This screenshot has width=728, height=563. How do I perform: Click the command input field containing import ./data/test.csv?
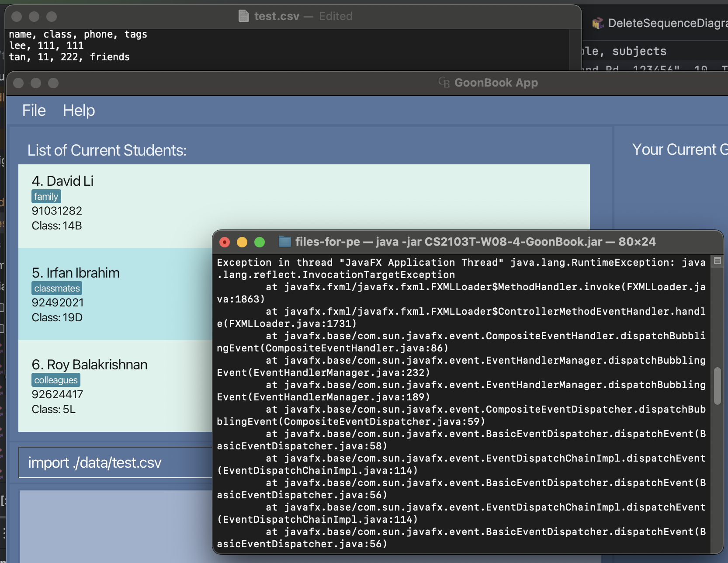(116, 462)
